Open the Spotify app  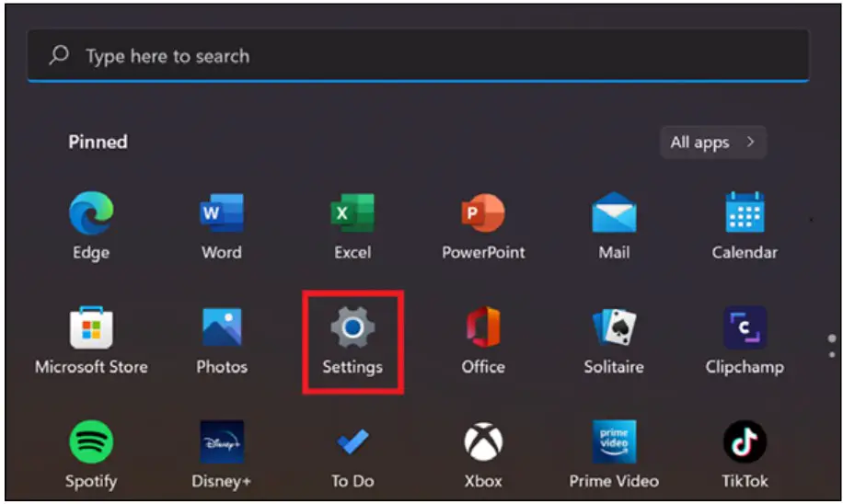tap(91, 441)
